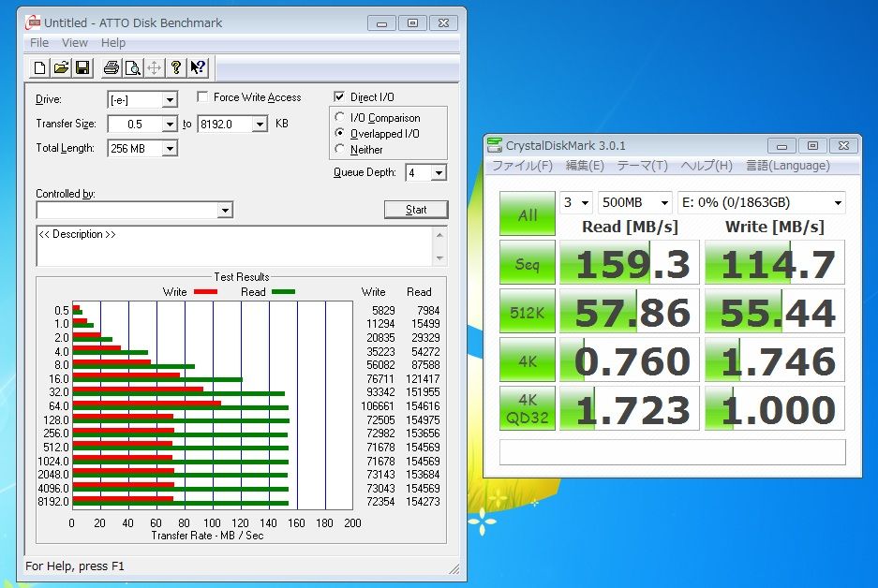Open the ATTO File menu

39,42
